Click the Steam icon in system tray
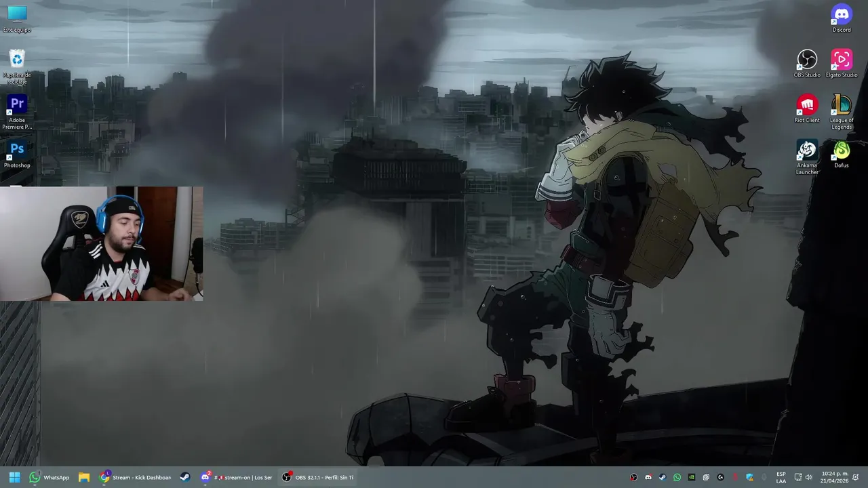 tap(663, 477)
